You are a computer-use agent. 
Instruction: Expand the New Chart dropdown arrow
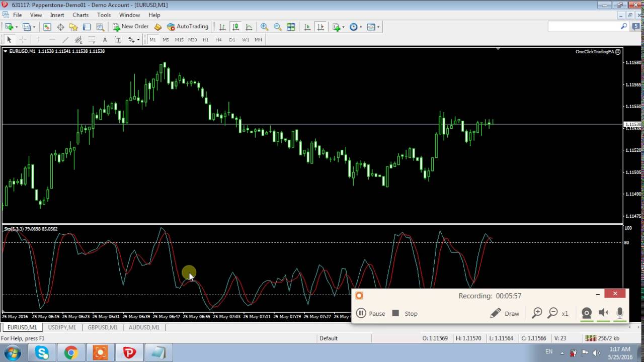[17, 27]
